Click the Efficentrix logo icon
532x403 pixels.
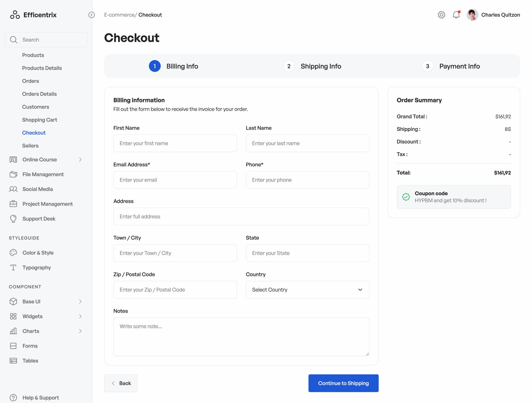(15, 15)
